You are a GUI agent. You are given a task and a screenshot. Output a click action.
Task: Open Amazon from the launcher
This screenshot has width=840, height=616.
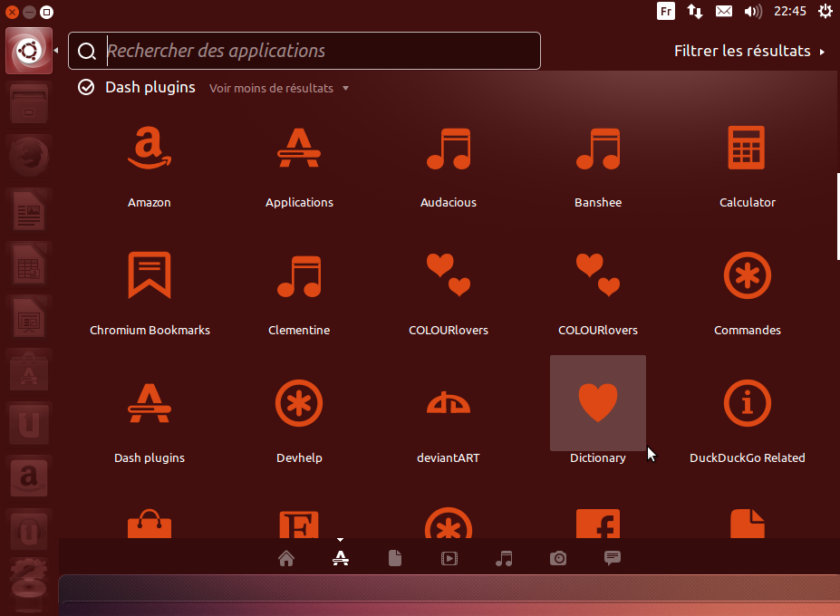pyautogui.click(x=29, y=477)
